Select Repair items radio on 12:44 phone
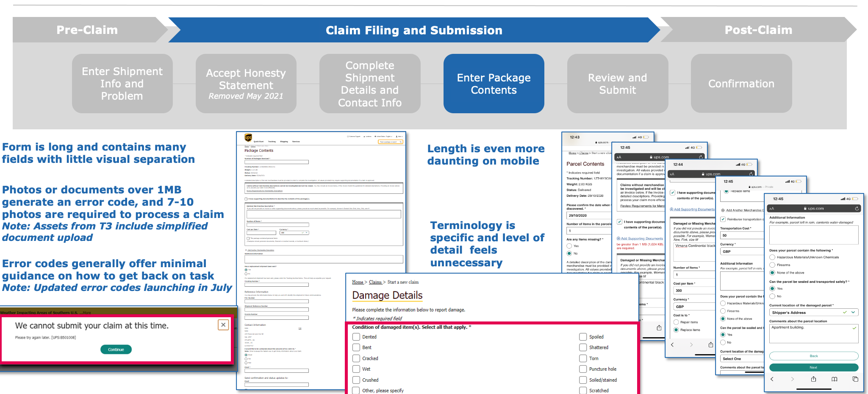The width and height of the screenshot is (868, 394). [x=676, y=322]
